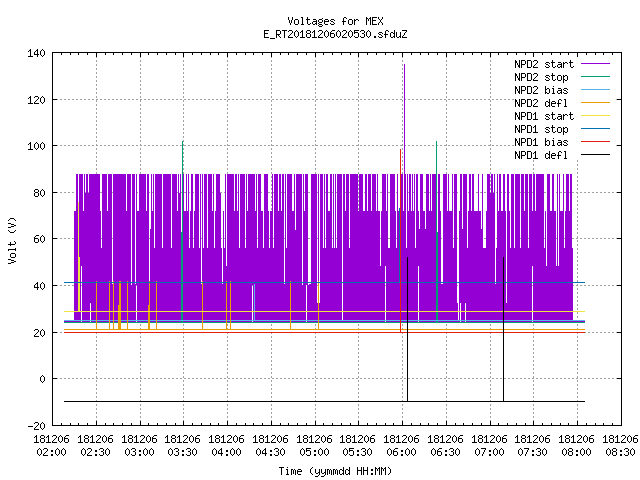Click the tall purple spike near 135 V
Screen dimensions: 640x480
404,118
